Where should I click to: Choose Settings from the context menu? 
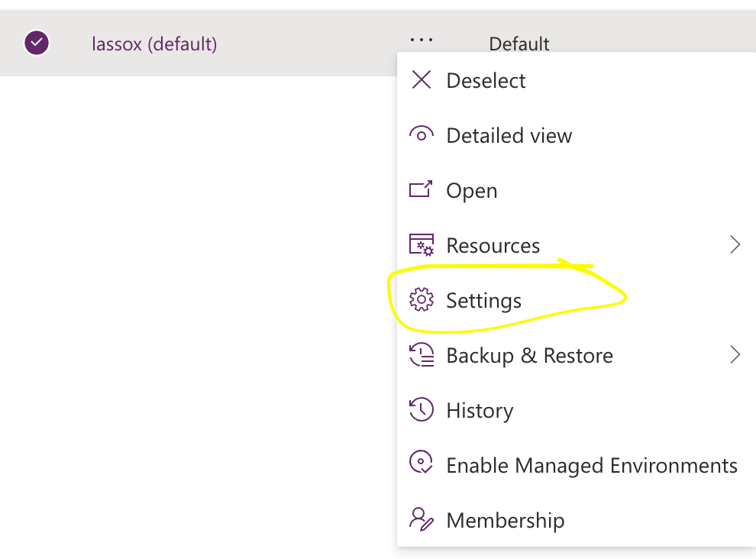[483, 301]
